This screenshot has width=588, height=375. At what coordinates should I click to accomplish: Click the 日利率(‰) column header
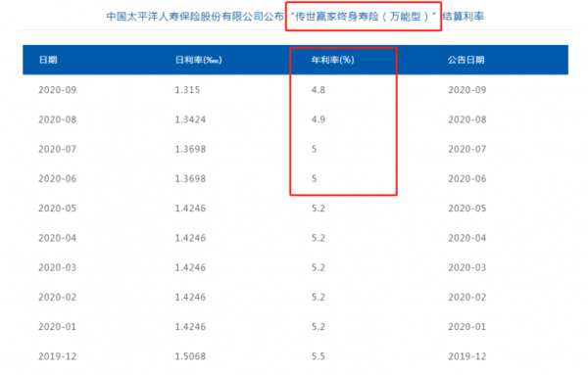(x=198, y=60)
